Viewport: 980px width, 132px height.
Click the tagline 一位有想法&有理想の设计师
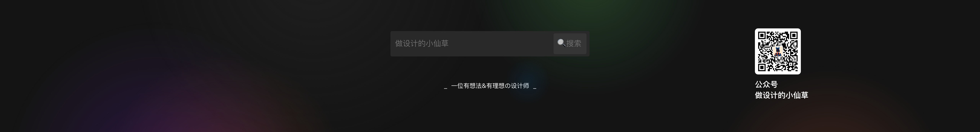(490, 86)
